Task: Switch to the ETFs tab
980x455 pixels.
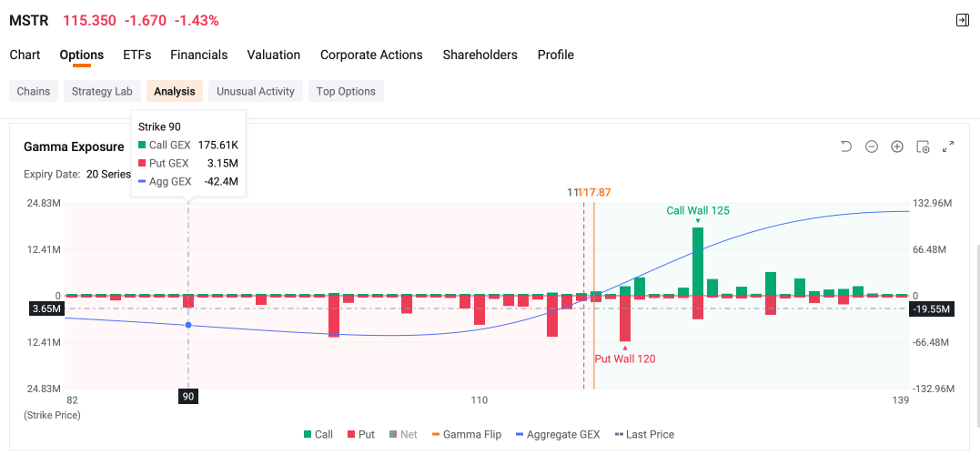Action: [x=136, y=55]
